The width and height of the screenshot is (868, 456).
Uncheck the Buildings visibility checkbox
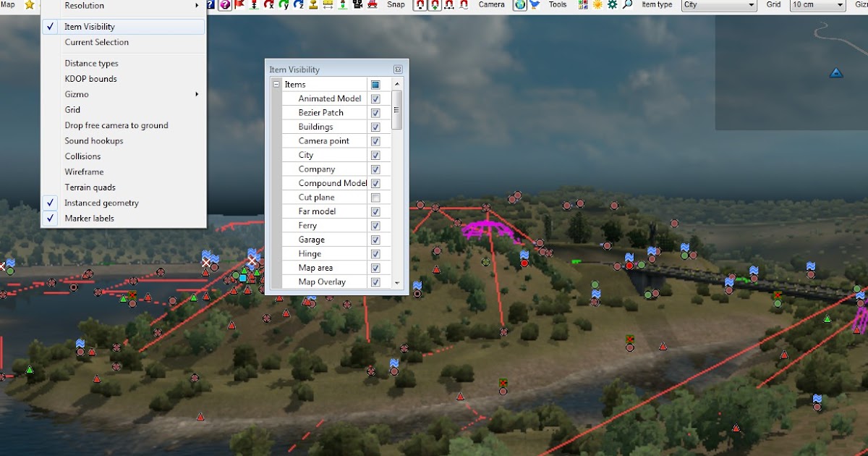point(375,127)
